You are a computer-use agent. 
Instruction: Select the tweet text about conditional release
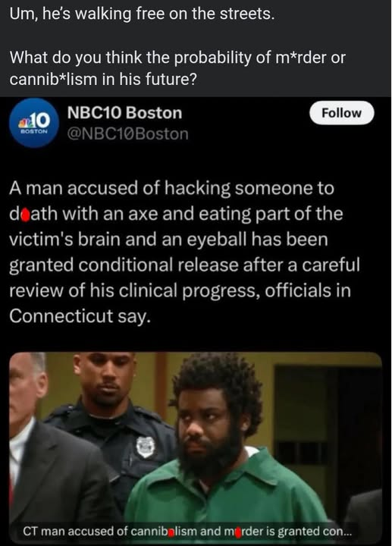click(x=184, y=252)
